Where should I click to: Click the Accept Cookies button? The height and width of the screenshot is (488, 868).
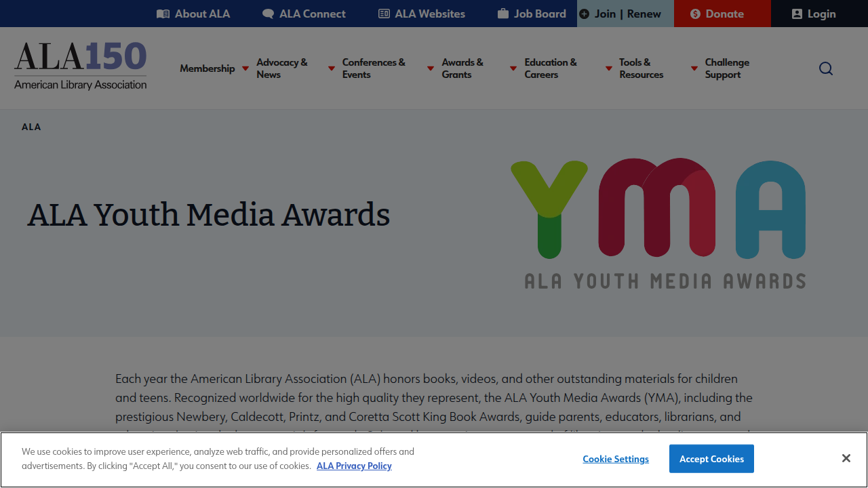pos(711,459)
